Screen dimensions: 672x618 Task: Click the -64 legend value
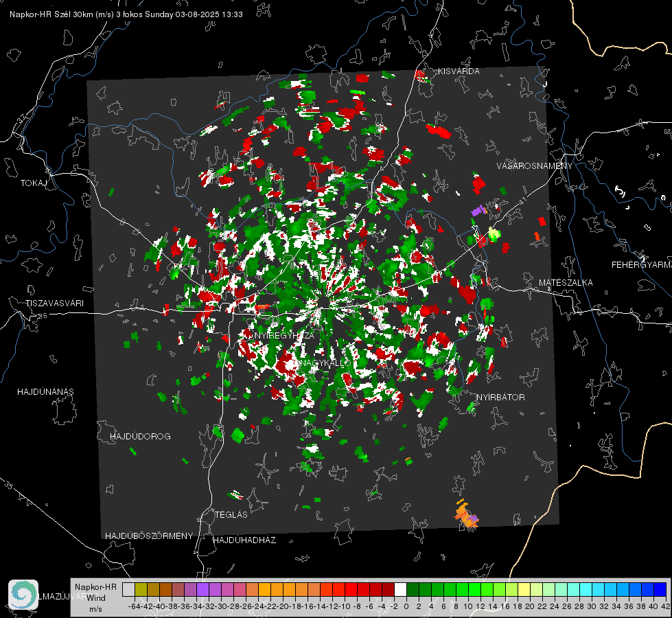pyautogui.click(x=135, y=606)
